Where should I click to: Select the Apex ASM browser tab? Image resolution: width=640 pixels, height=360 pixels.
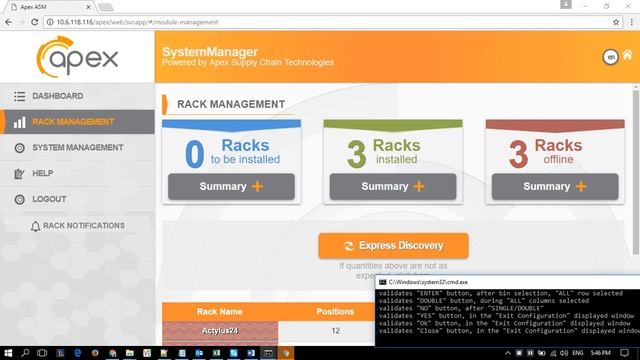click(49, 7)
